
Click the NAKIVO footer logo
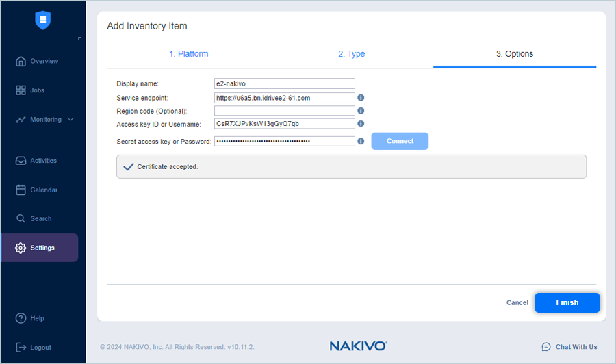(358, 346)
